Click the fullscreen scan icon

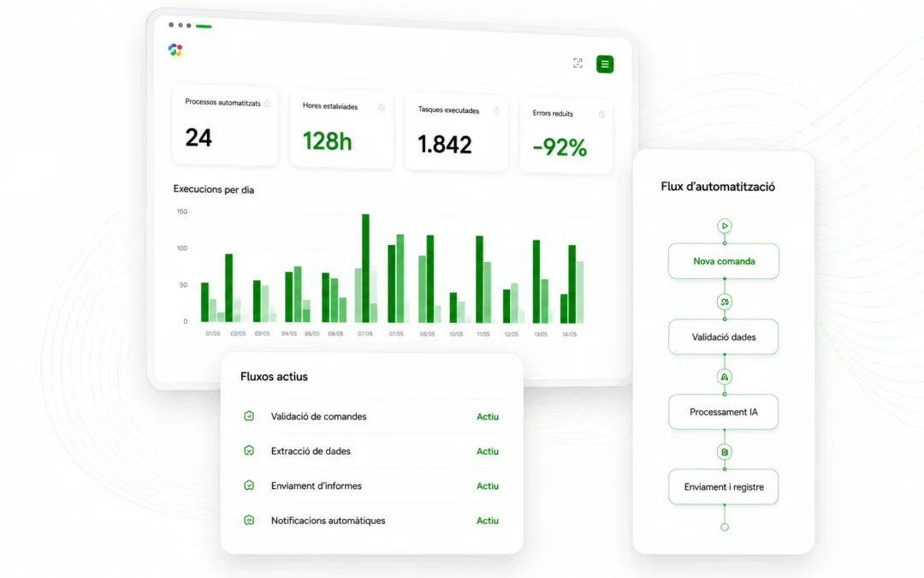coord(577,63)
